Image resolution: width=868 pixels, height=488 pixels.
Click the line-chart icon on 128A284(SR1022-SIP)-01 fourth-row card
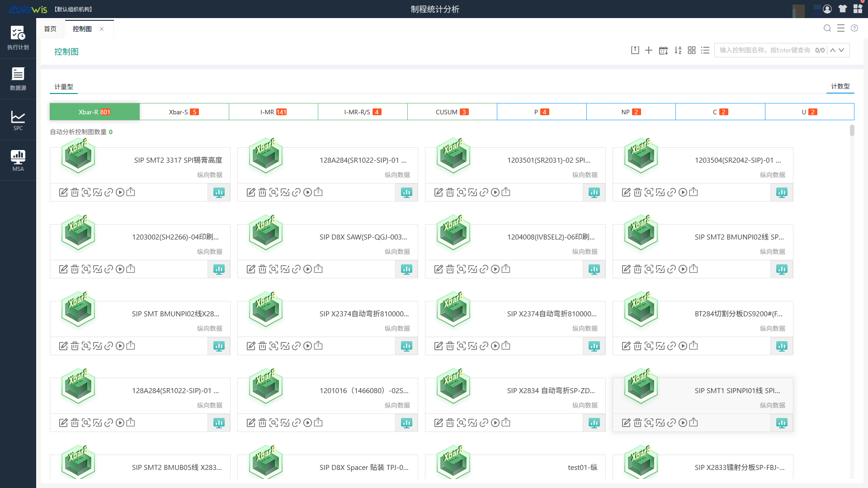point(97,423)
